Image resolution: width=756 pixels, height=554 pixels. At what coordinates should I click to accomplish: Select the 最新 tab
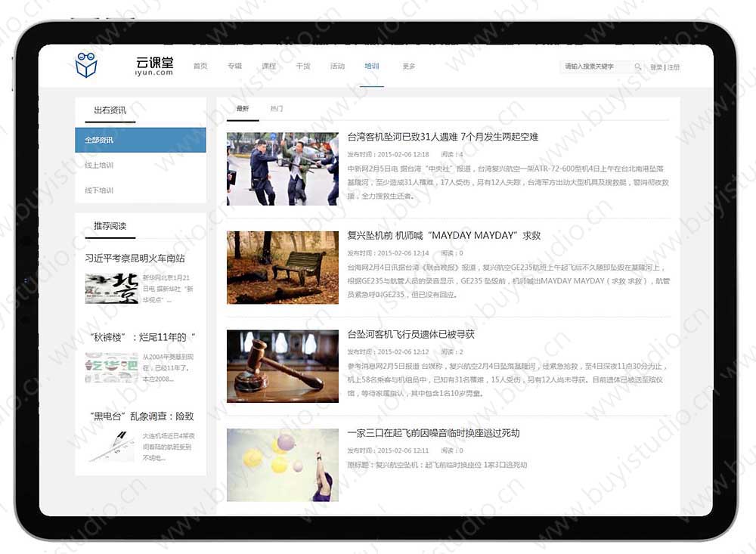point(242,109)
